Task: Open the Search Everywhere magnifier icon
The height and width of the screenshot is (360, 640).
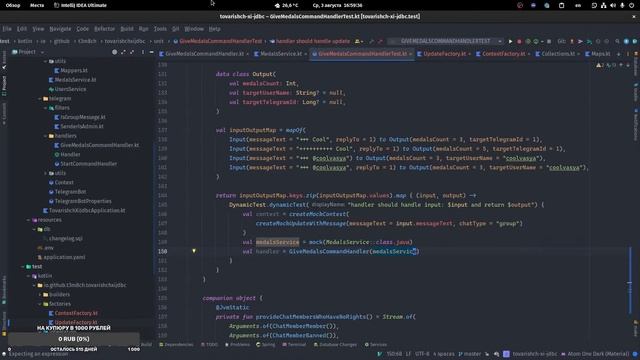Action: coord(617,41)
